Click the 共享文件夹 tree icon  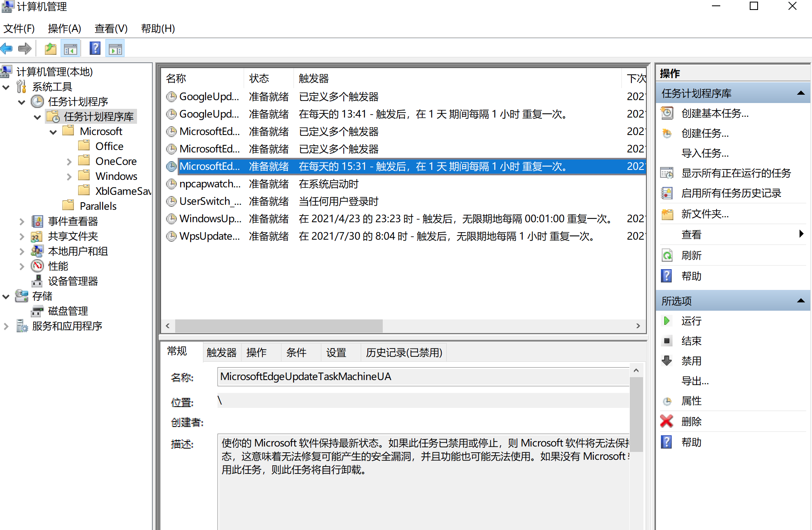[37, 236]
